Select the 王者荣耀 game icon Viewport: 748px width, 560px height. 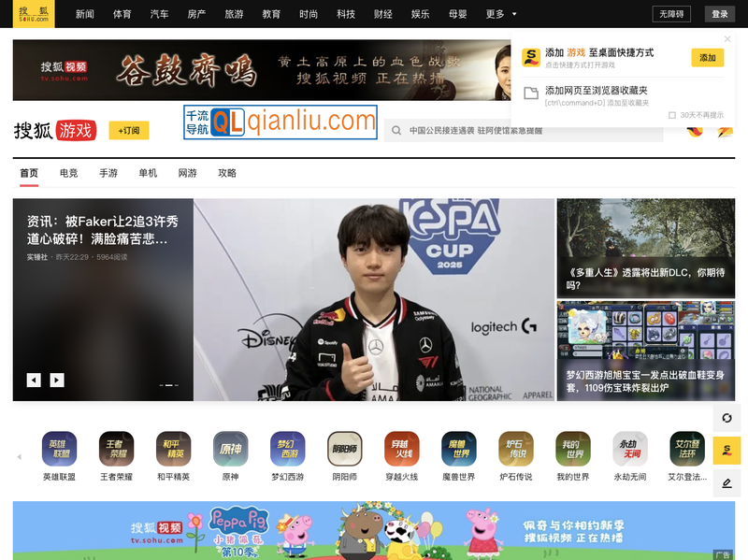pos(115,449)
